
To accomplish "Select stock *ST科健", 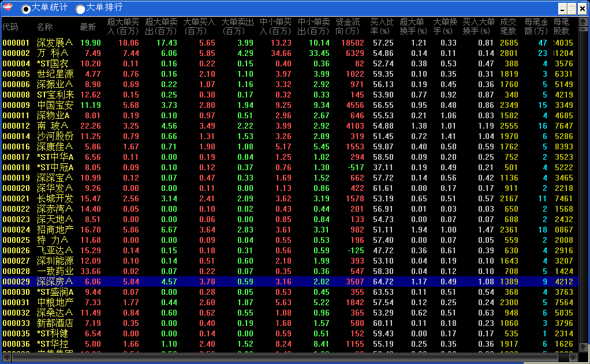I will (53, 333).
